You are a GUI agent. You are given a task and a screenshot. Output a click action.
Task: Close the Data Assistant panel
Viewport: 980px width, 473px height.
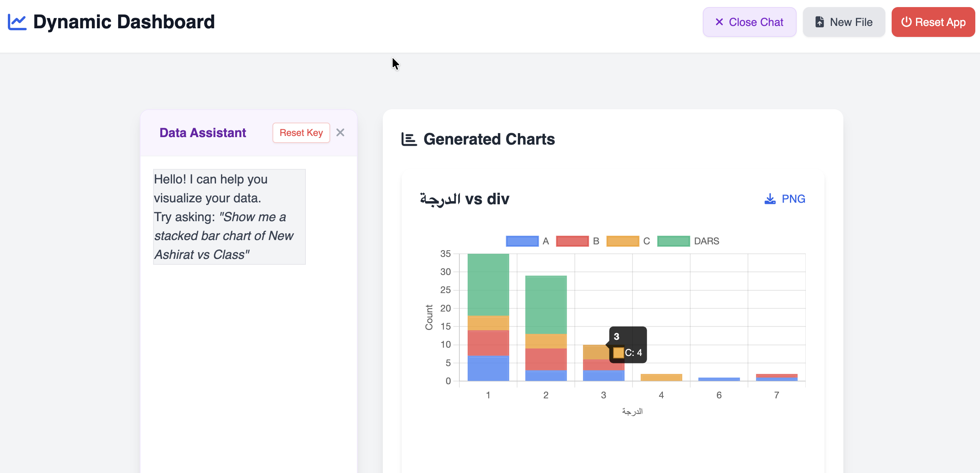[x=341, y=132]
